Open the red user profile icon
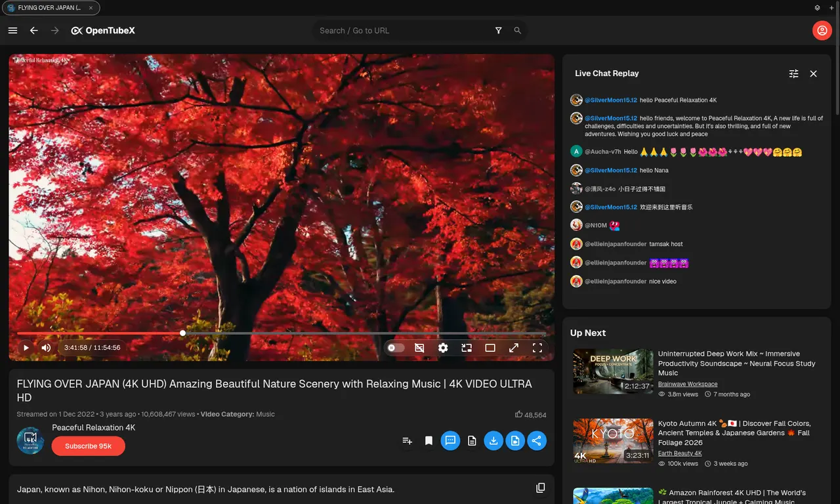Image resolution: width=840 pixels, height=504 pixels. pos(822,30)
